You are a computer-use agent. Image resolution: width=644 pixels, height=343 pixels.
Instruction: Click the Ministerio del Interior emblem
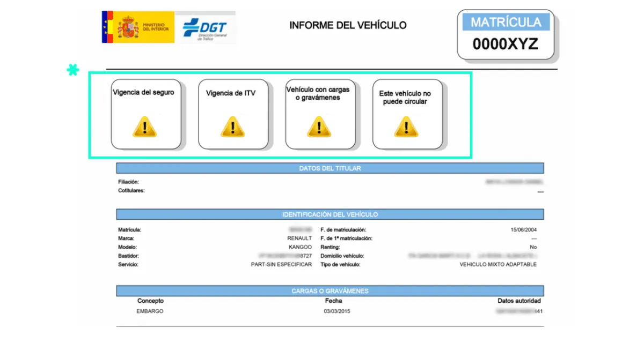(x=138, y=27)
